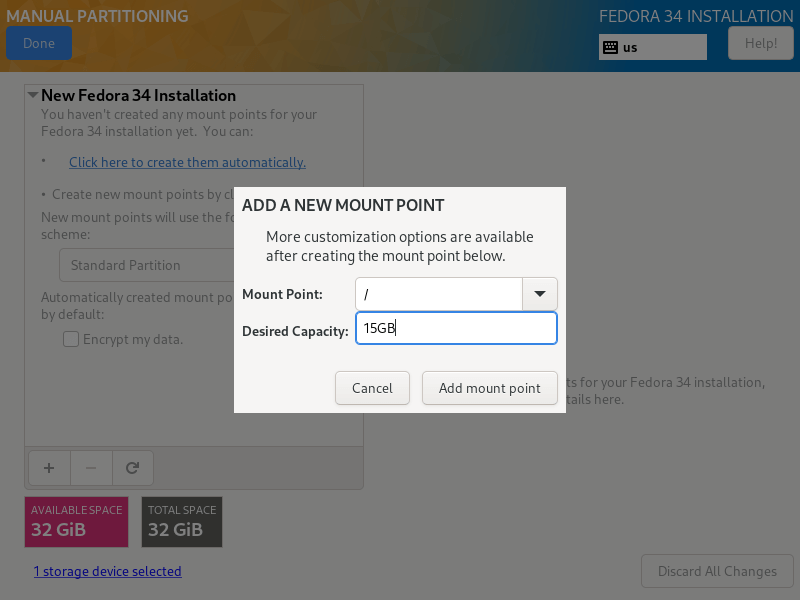
Task: Click Discard All Changes button
Action: coord(717,571)
